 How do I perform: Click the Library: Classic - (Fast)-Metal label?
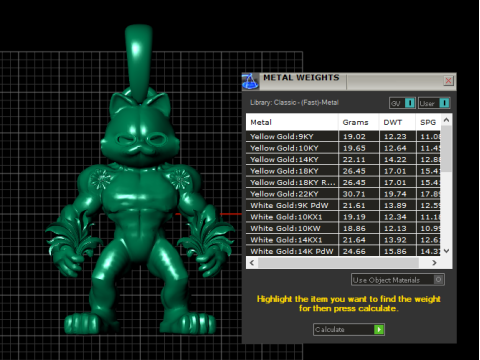click(294, 103)
